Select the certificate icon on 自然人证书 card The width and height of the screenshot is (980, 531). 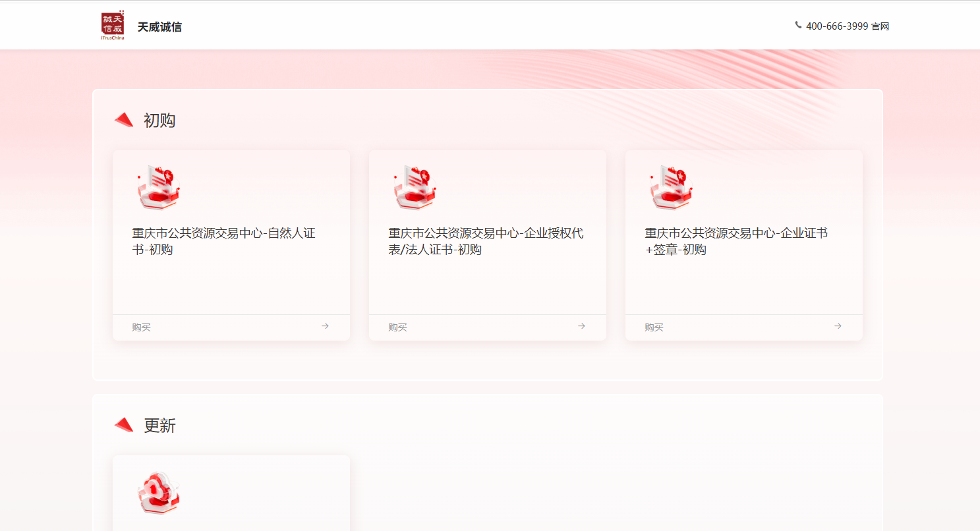(x=159, y=187)
